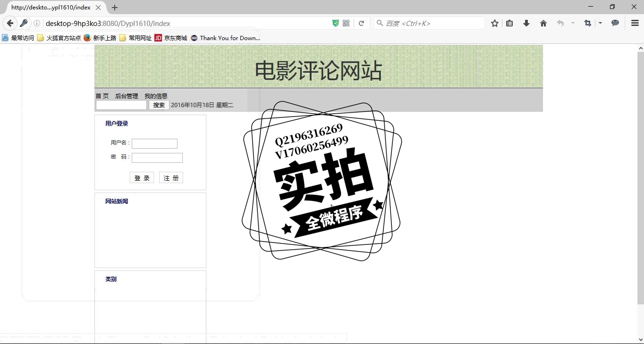Go to the 首页 navigation link

[x=102, y=96]
